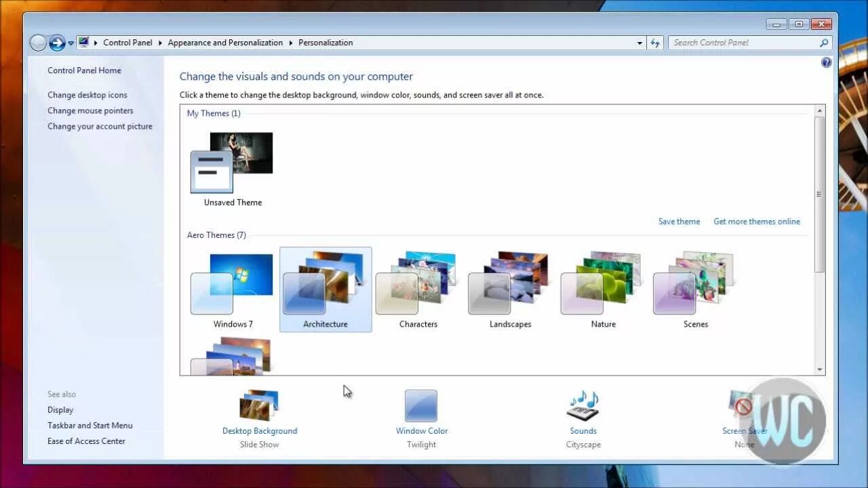The height and width of the screenshot is (488, 868).
Task: Apply the Scenes theme
Action: (695, 289)
